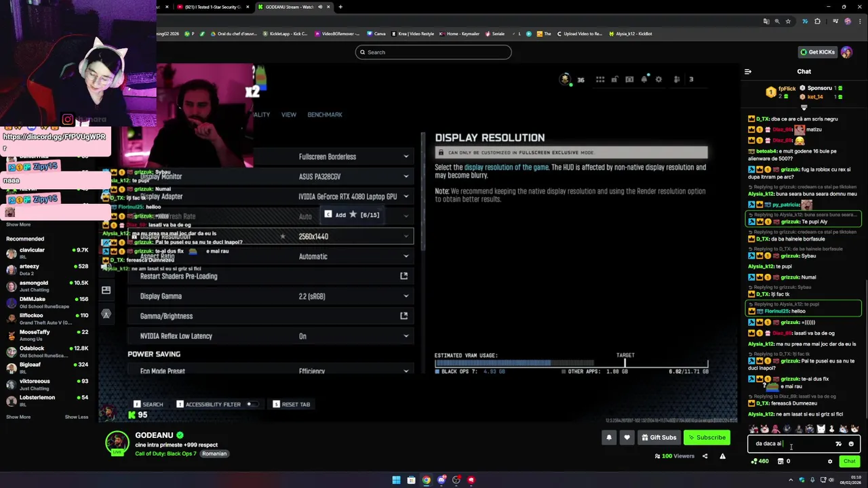Click the Get KICKs button

[x=817, y=52]
